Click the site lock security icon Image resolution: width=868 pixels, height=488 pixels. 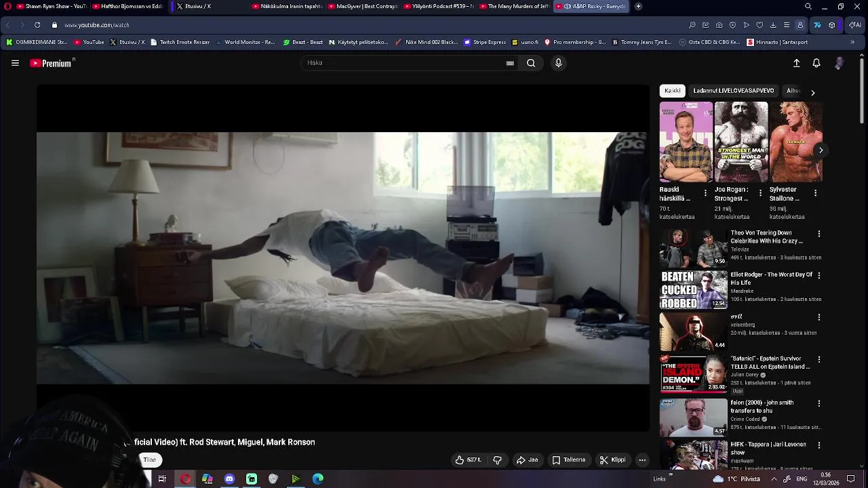(x=55, y=25)
